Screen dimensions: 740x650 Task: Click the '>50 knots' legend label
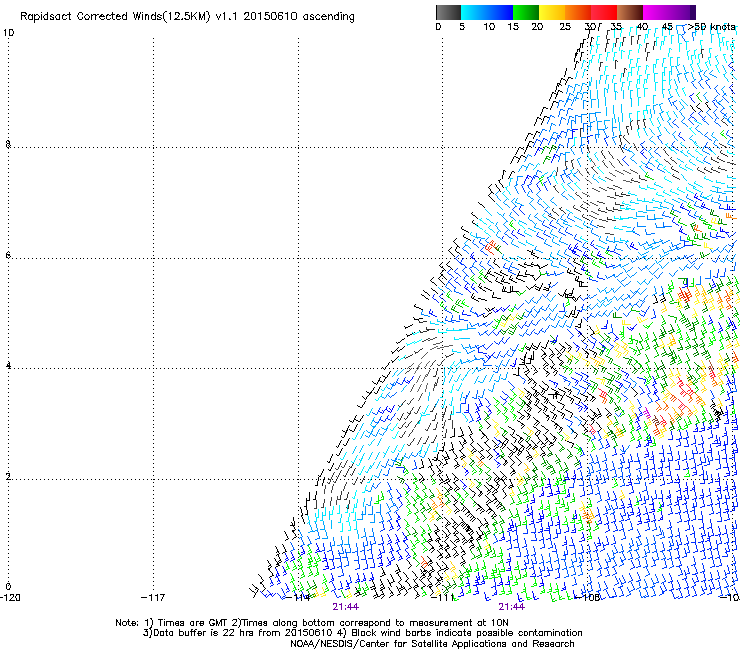[x=711, y=27]
